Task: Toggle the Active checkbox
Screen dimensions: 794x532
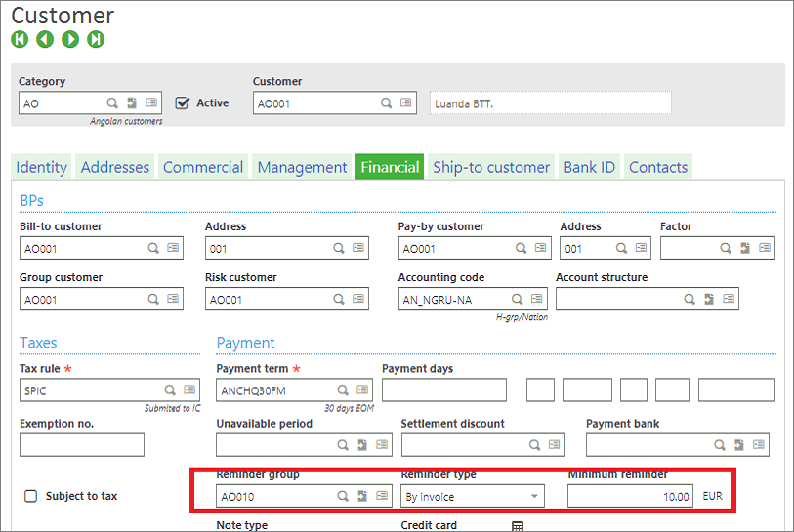Action: [182, 102]
